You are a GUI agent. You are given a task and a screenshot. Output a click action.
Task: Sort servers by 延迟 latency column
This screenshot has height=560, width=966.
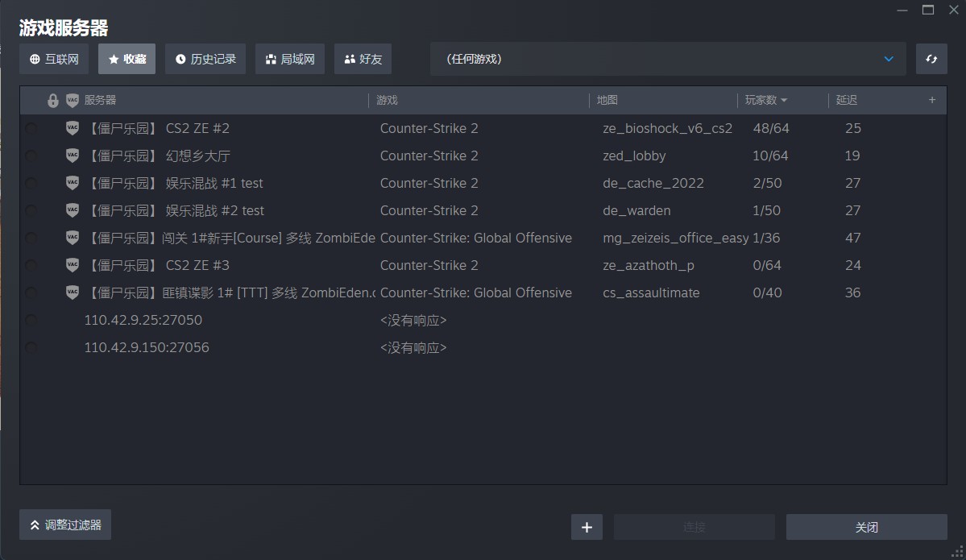click(847, 100)
